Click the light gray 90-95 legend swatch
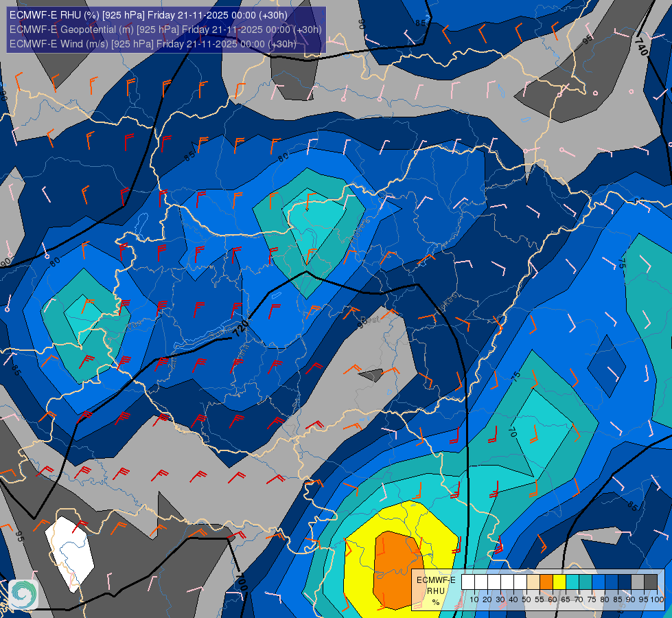 (x=638, y=582)
